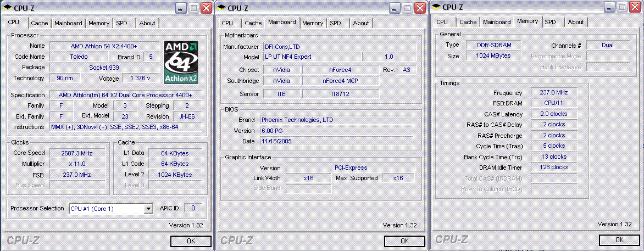The width and height of the screenshot is (644, 251).
Task: Click the Instructions field listing MMX, SSE
Action: pos(126,127)
